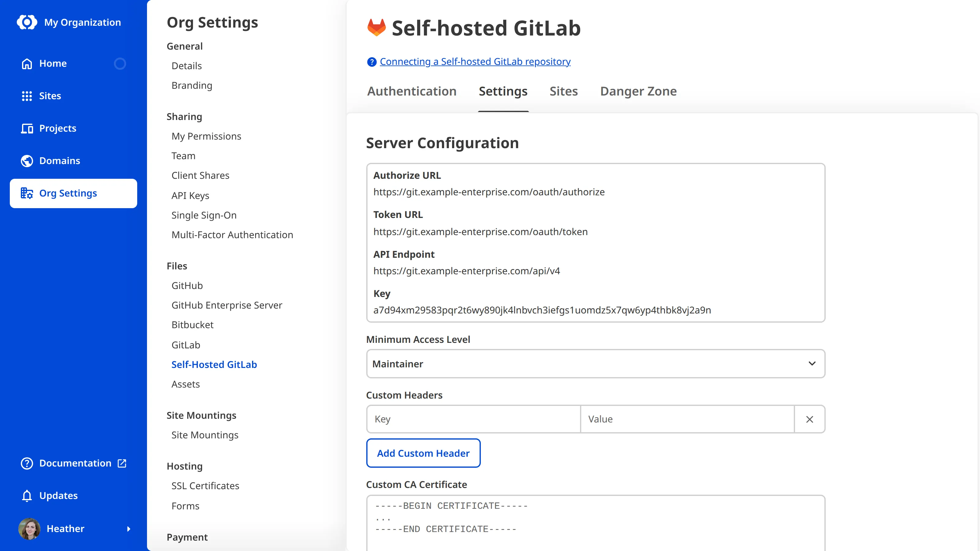Open SSL Certificates under Hosting
Viewport: 980px width, 551px height.
click(x=205, y=486)
